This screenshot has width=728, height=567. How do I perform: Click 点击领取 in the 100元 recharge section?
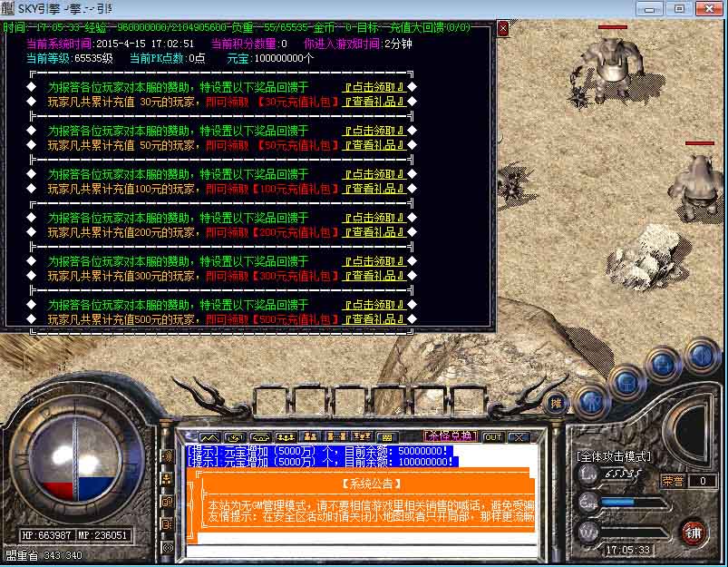pos(374,174)
